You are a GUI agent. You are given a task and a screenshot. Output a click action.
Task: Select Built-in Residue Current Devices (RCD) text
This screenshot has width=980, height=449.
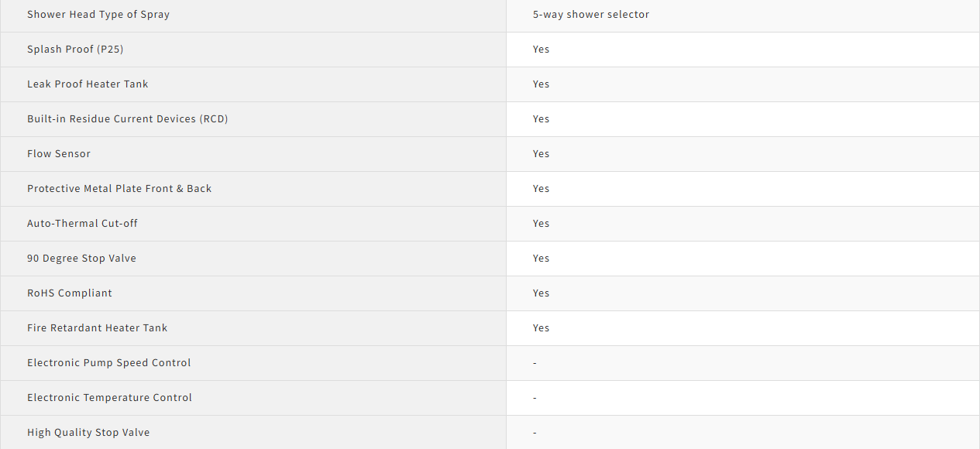128,119
